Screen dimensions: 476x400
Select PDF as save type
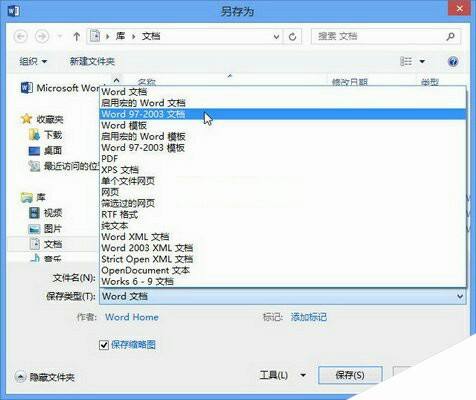(x=283, y=159)
